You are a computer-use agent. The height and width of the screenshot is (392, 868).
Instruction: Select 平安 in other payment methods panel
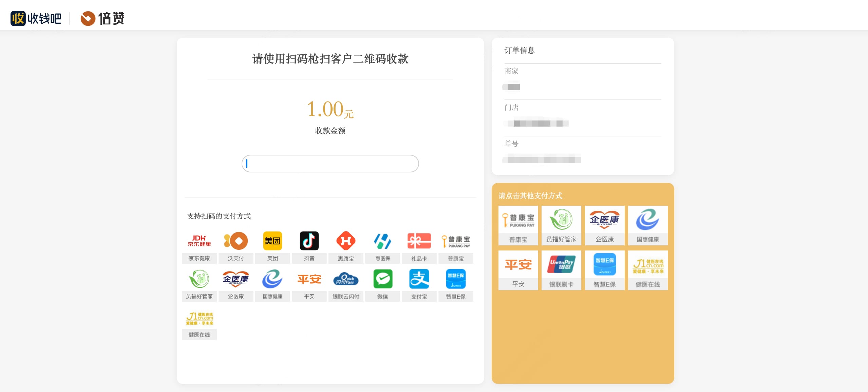[x=518, y=270]
